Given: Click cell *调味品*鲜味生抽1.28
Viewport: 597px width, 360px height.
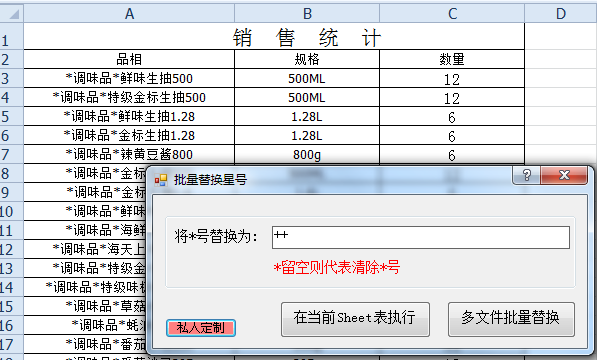Looking at the screenshot, I should click(x=129, y=116).
